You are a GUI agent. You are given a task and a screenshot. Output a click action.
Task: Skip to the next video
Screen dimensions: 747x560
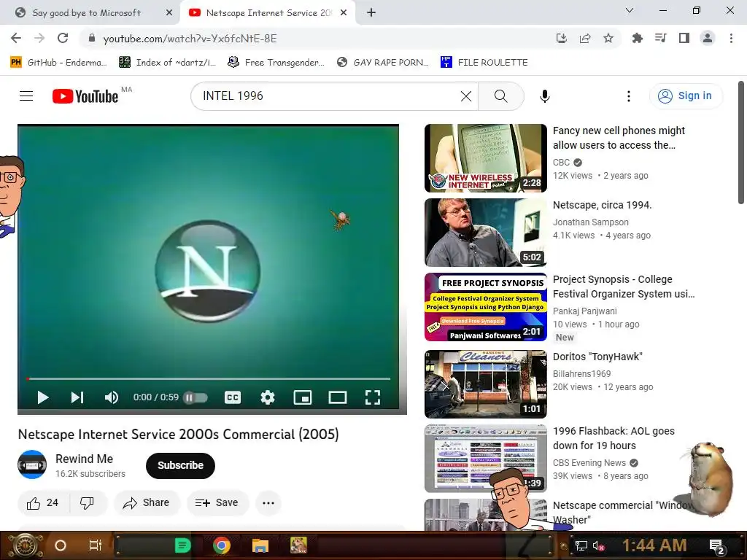pyautogui.click(x=77, y=397)
